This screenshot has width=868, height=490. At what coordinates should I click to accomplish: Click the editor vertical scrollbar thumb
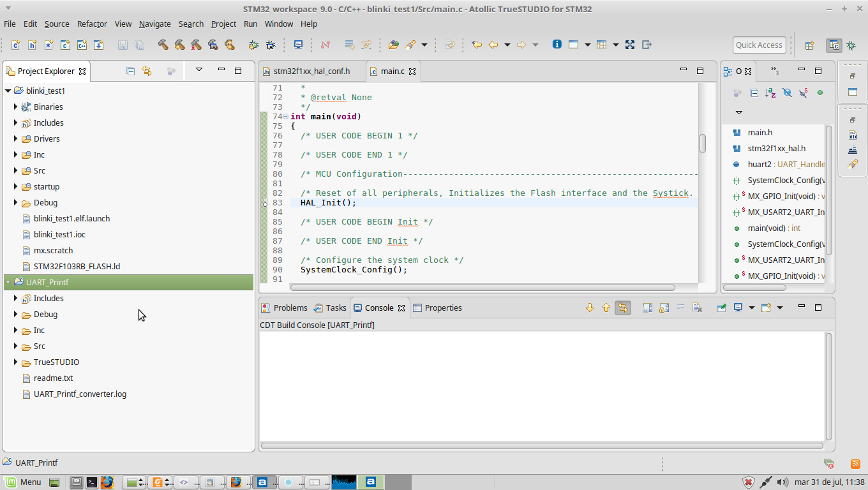(703, 144)
